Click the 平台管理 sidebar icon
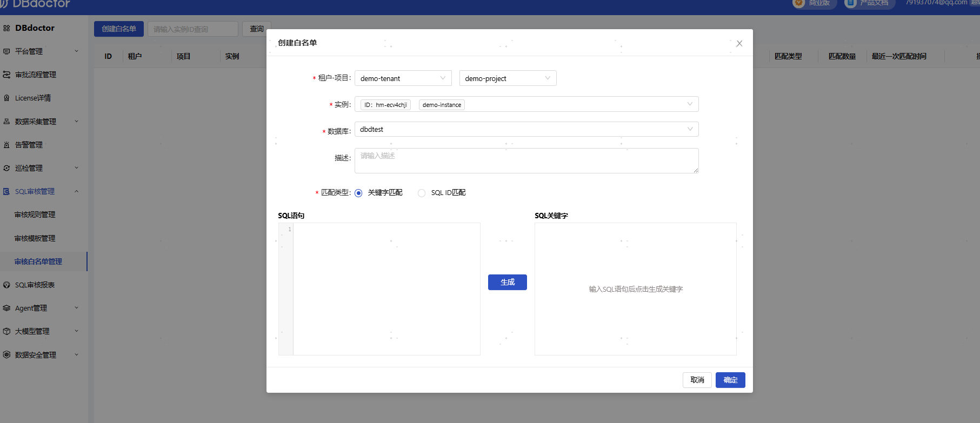 click(x=6, y=51)
